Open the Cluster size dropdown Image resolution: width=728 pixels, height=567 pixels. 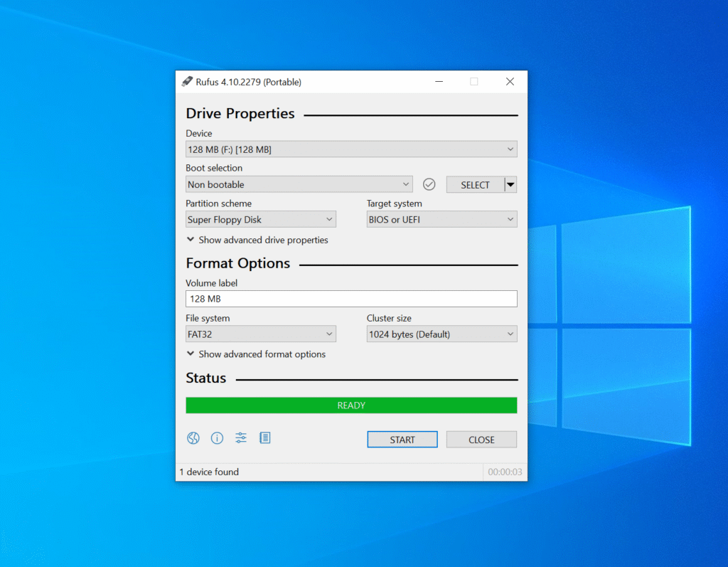click(x=441, y=334)
